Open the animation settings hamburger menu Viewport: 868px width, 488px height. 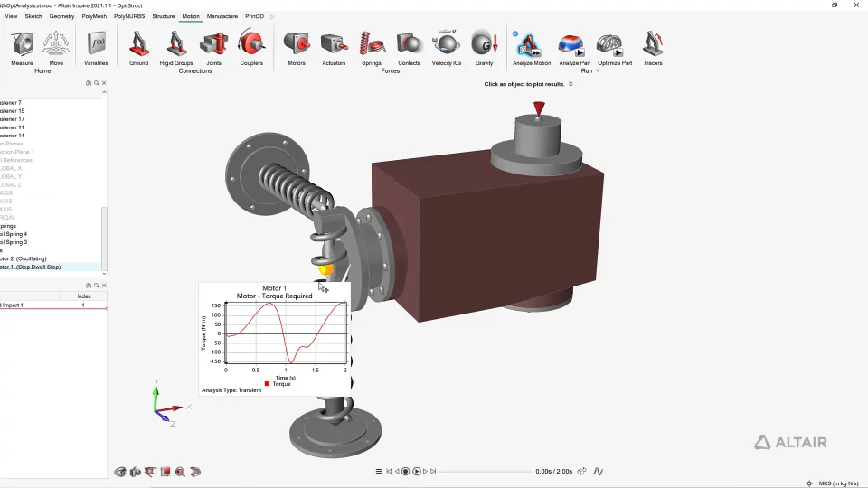pyautogui.click(x=379, y=472)
